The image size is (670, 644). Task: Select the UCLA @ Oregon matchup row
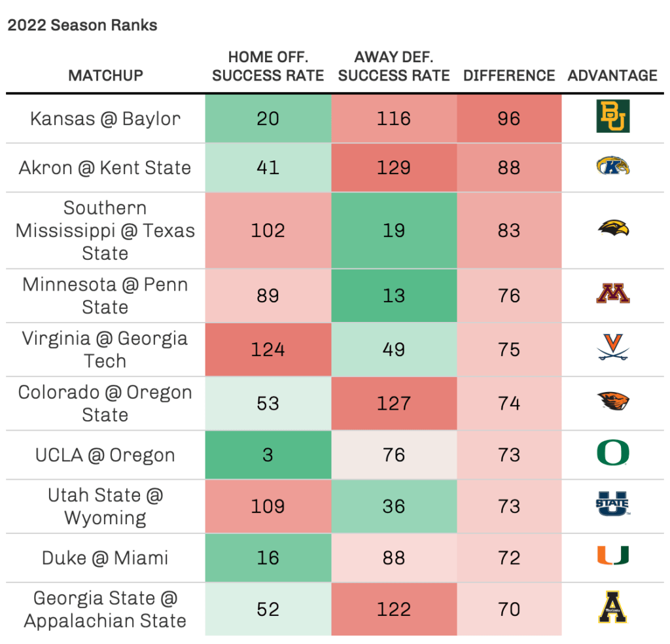coord(105,455)
